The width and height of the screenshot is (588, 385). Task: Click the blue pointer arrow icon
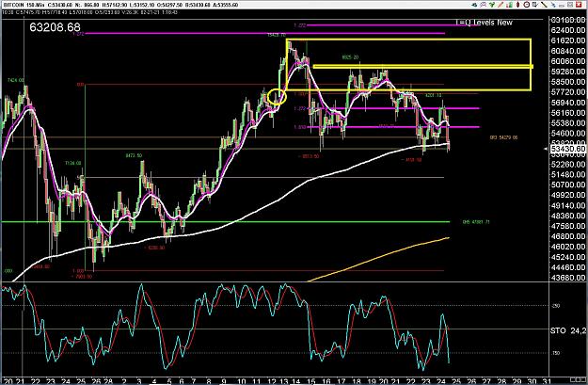[553, 5]
